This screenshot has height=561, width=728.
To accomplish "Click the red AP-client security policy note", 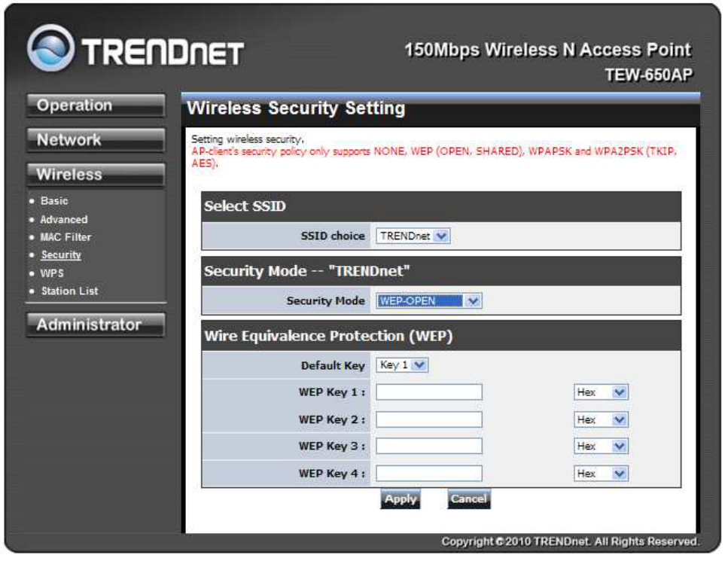I will (x=434, y=157).
